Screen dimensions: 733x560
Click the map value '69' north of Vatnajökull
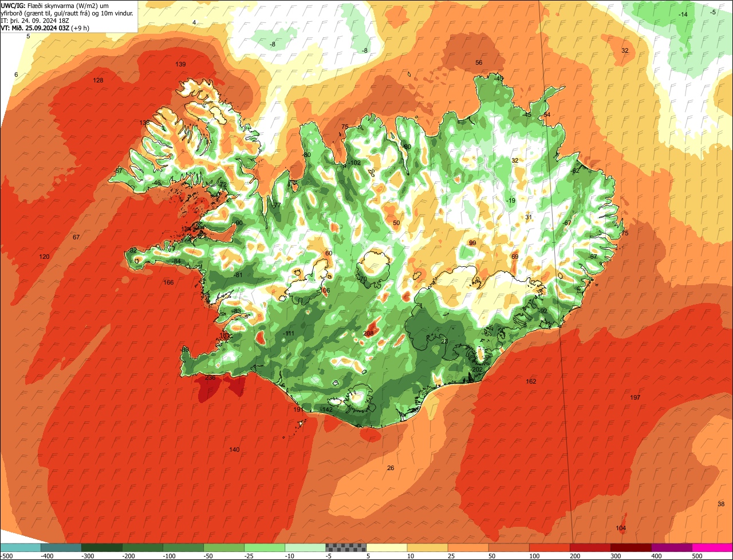[514, 257]
